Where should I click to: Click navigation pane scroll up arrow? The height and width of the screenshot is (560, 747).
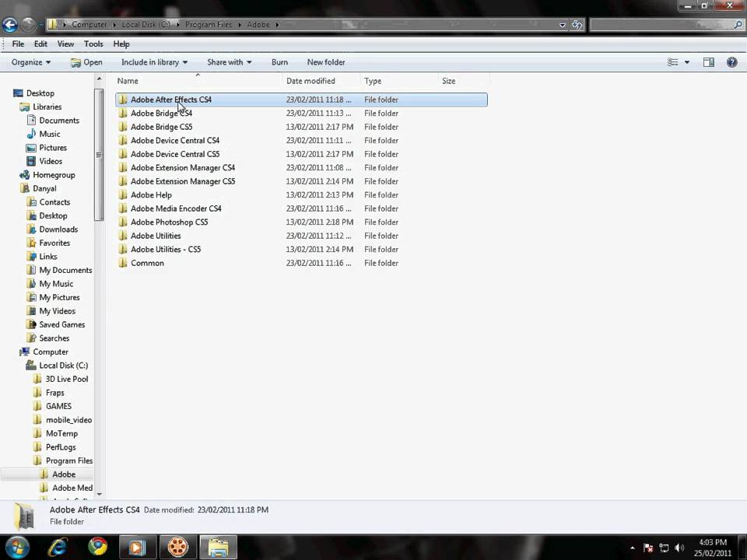click(x=99, y=79)
